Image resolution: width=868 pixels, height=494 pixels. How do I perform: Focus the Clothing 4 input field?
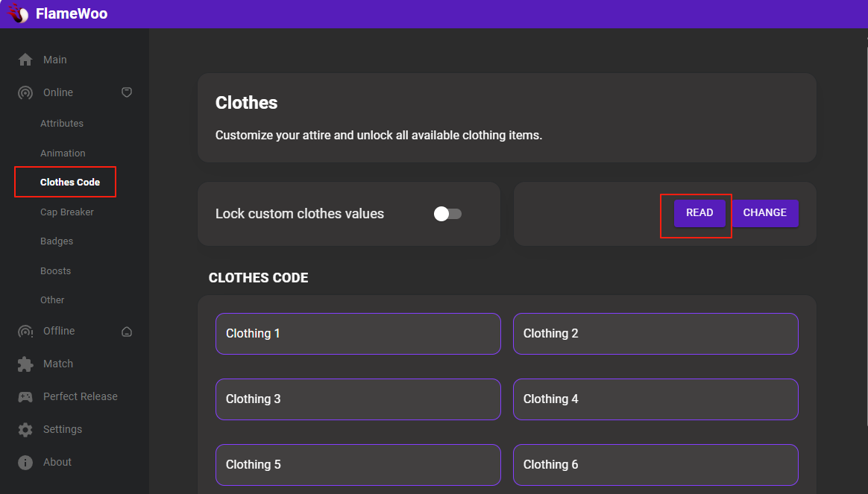[655, 399]
